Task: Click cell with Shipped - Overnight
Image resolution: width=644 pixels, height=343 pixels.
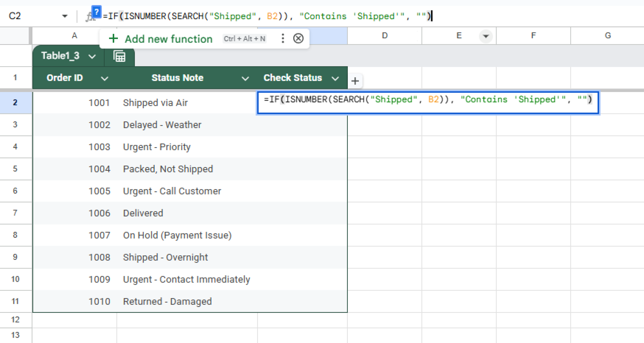Action: tap(165, 257)
